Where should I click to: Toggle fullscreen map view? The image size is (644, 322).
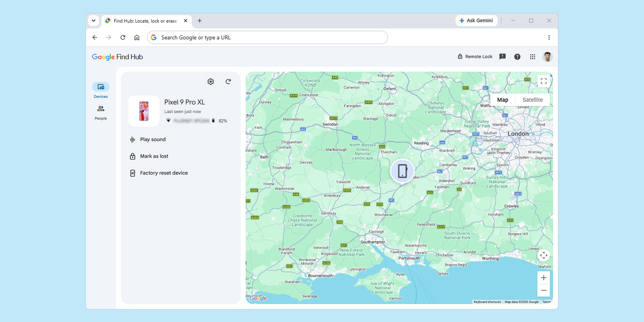[x=544, y=81]
